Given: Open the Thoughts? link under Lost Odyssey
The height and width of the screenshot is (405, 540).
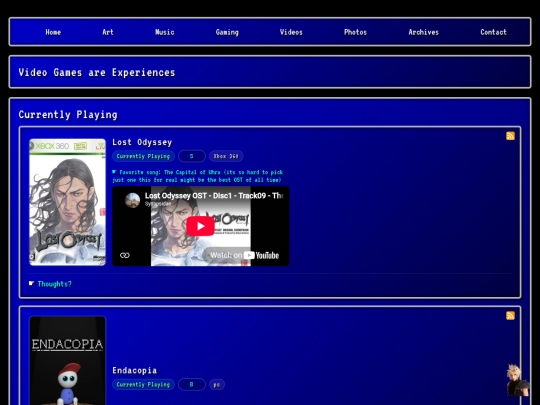Looking at the screenshot, I should pyautogui.click(x=55, y=284).
